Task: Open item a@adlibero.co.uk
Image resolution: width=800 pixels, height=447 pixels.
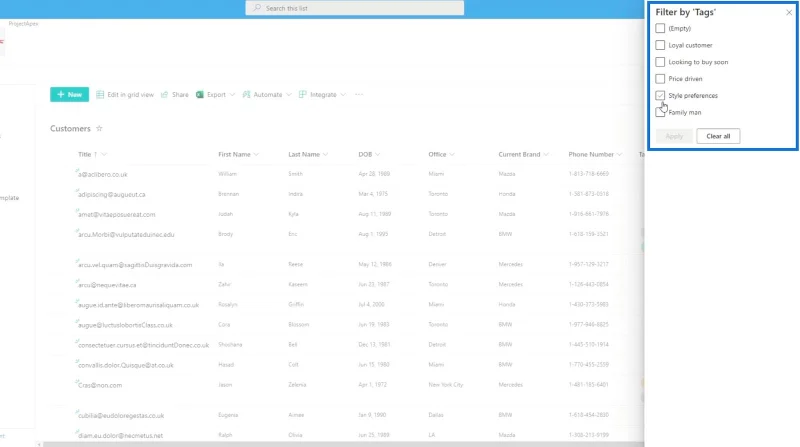Action: (x=103, y=175)
